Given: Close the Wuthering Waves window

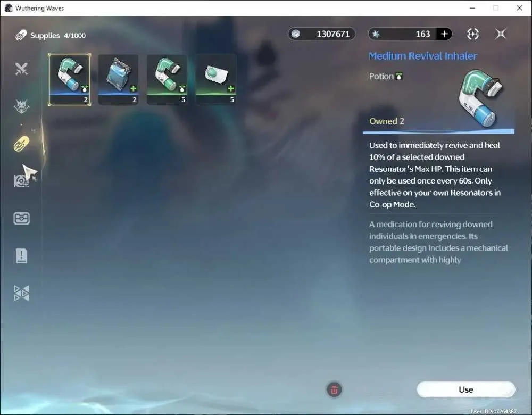Looking at the screenshot, I should tap(519, 8).
